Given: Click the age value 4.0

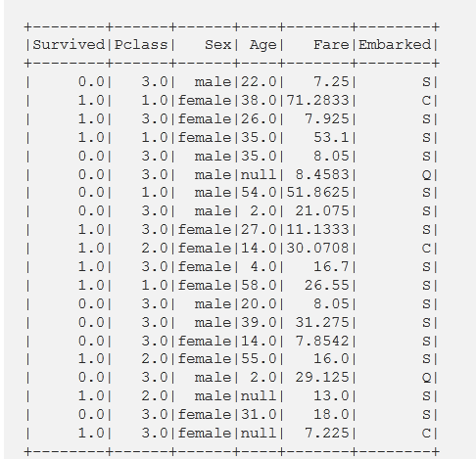Looking at the screenshot, I should click(x=263, y=266).
